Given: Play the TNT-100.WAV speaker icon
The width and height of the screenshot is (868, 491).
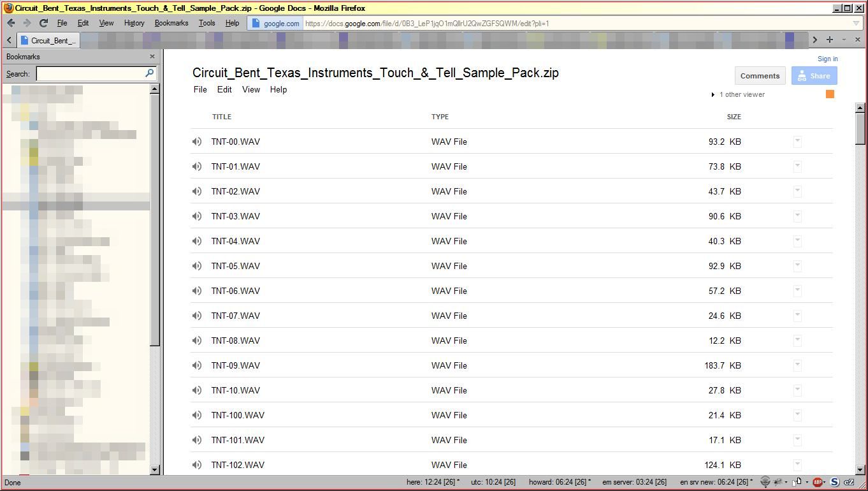Looking at the screenshot, I should (x=197, y=415).
